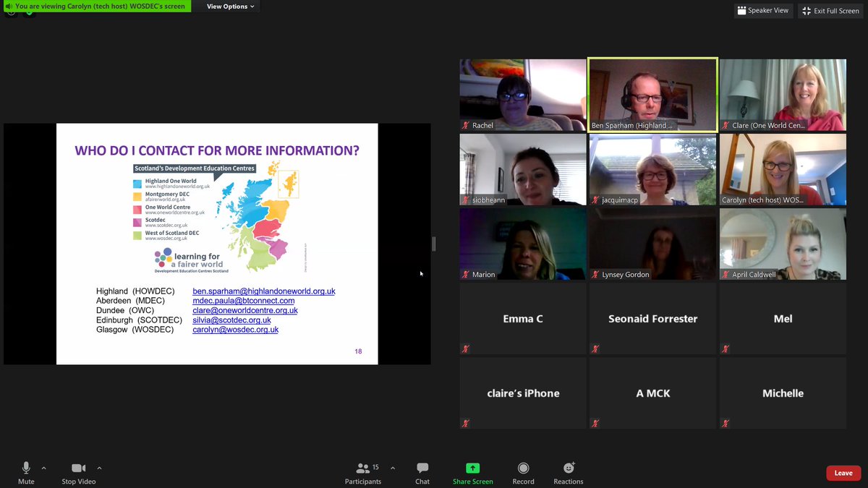This screenshot has height=488, width=868.
Task: Exit Full Screen mode
Action: coord(830,11)
